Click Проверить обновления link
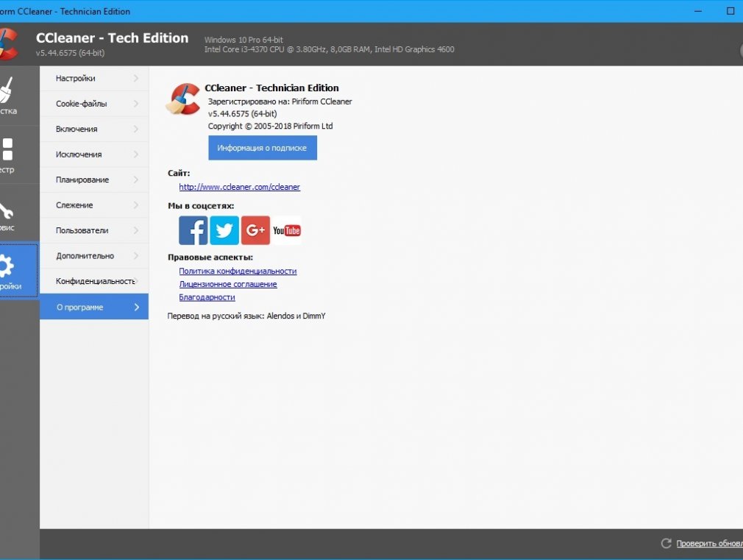Image resolution: width=743 pixels, height=560 pixels. click(x=709, y=543)
